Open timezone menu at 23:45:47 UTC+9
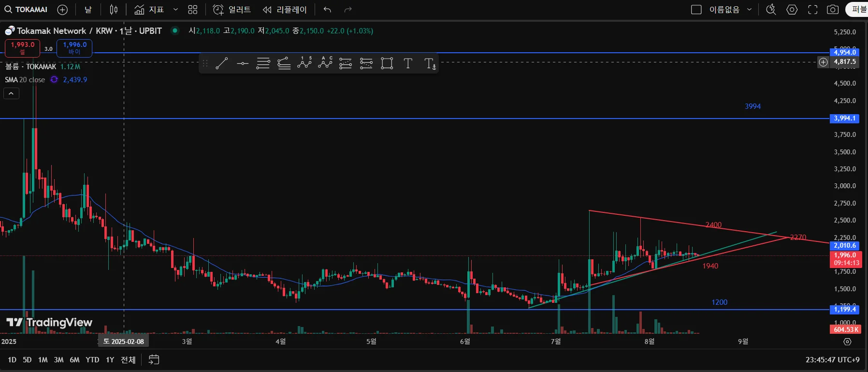 point(832,360)
